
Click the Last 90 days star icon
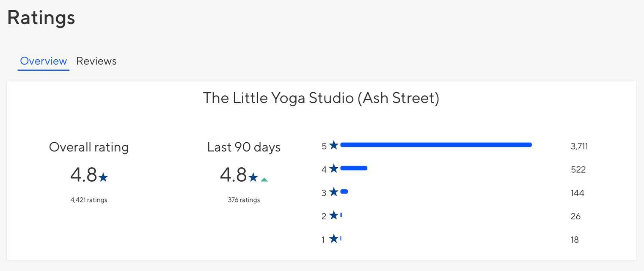pyautogui.click(x=253, y=177)
